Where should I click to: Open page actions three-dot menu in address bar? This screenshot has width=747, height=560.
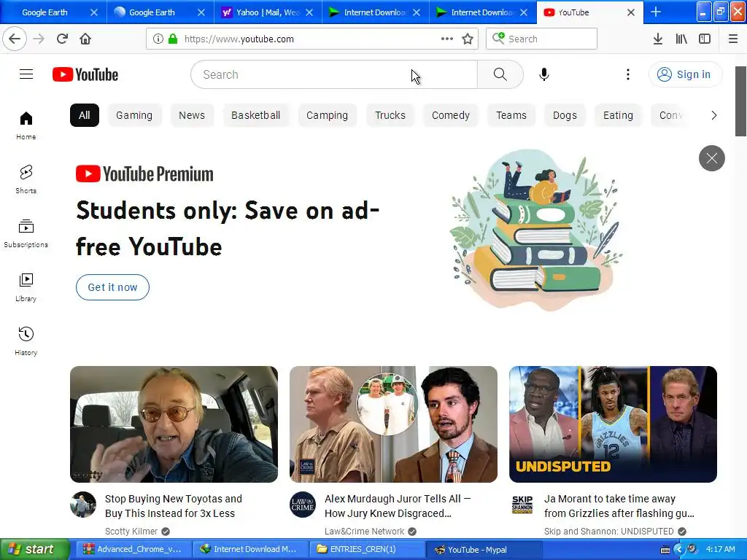[x=447, y=39]
